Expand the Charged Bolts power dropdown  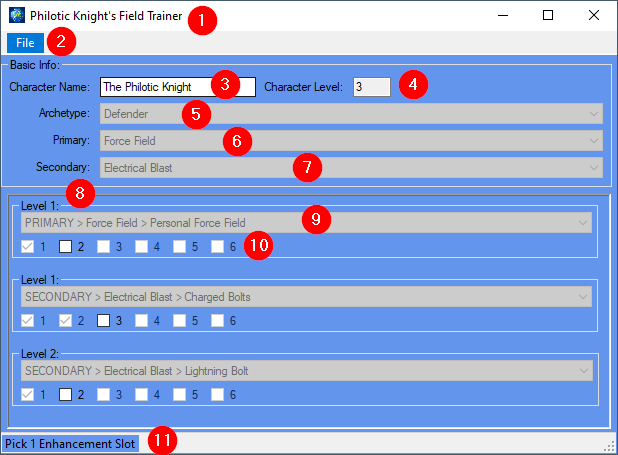tap(306, 297)
